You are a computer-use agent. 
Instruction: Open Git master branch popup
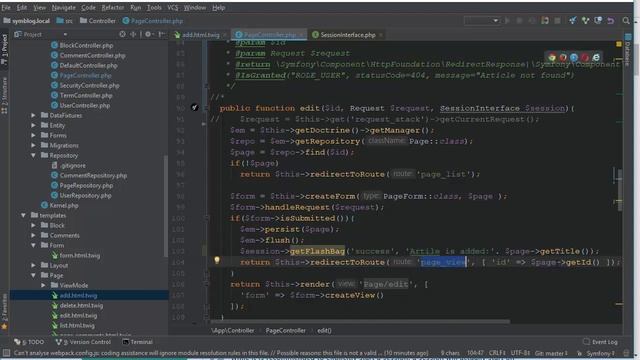(551, 353)
